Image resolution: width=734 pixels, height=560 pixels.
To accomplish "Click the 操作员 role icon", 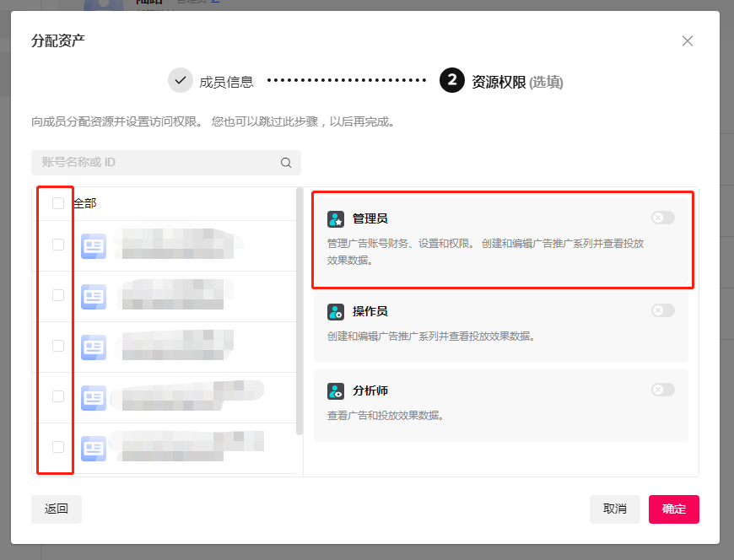I will click(x=336, y=311).
